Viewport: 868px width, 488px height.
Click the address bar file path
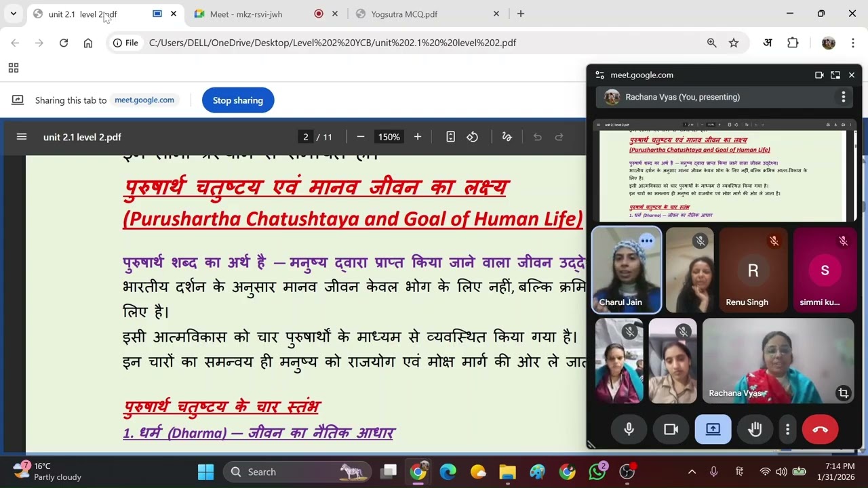coord(332,43)
